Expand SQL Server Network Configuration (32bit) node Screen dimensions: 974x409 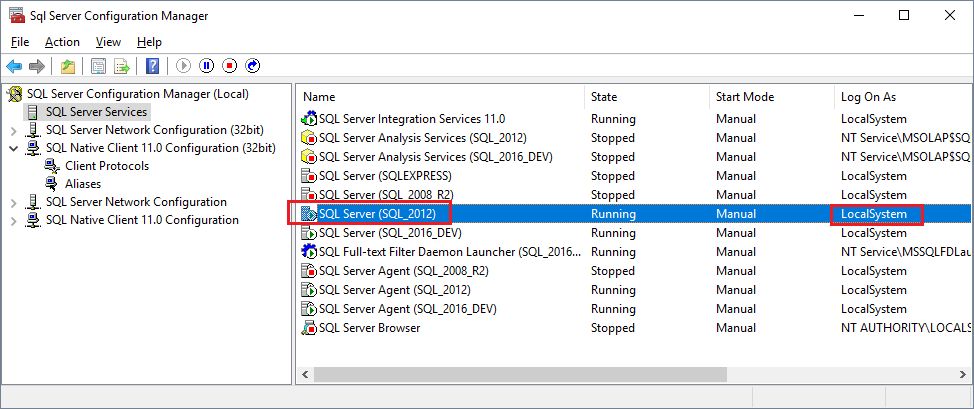click(14, 131)
